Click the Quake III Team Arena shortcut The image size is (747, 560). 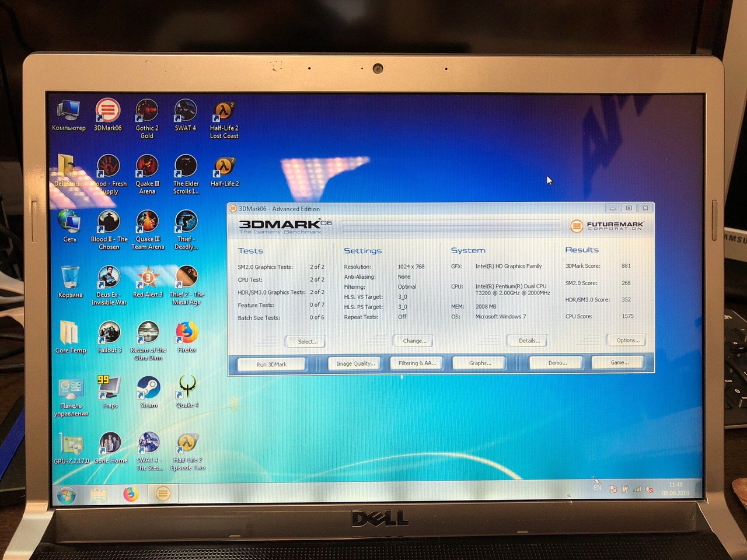coord(148,230)
